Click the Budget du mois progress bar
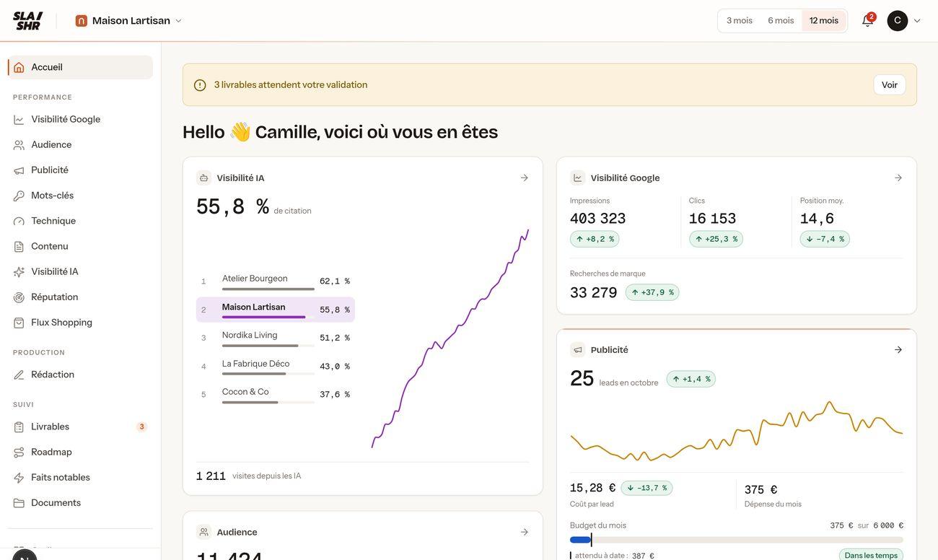Screen dimensions: 938x560 pos(737,540)
